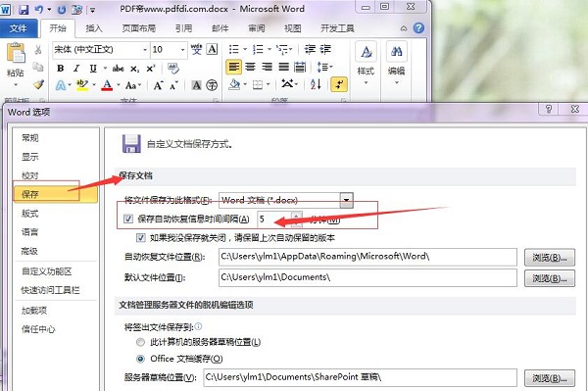Select 高级 in options sidebar
This screenshot has height=391, width=588.
tap(29, 251)
